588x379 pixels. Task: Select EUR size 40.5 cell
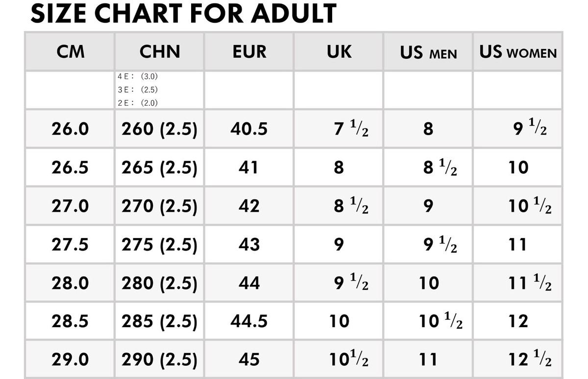[x=249, y=129]
